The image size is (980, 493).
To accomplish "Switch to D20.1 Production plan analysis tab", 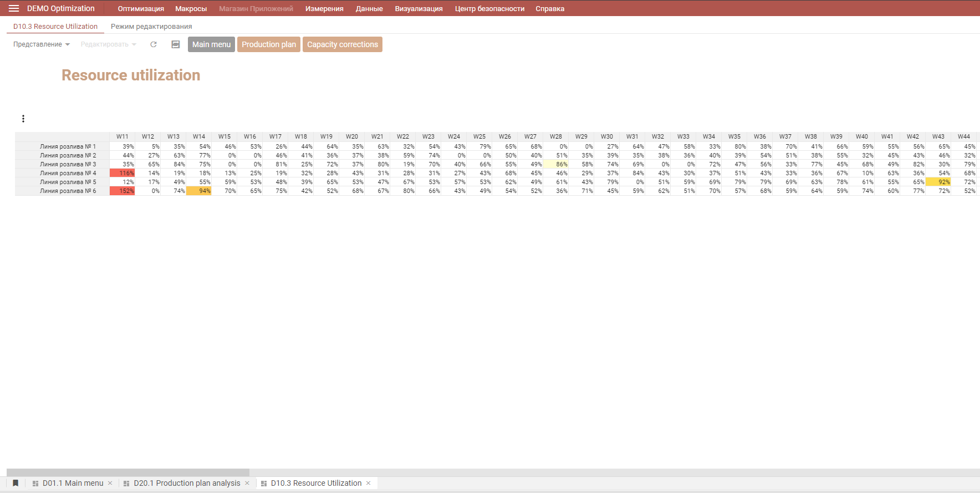I will (187, 483).
